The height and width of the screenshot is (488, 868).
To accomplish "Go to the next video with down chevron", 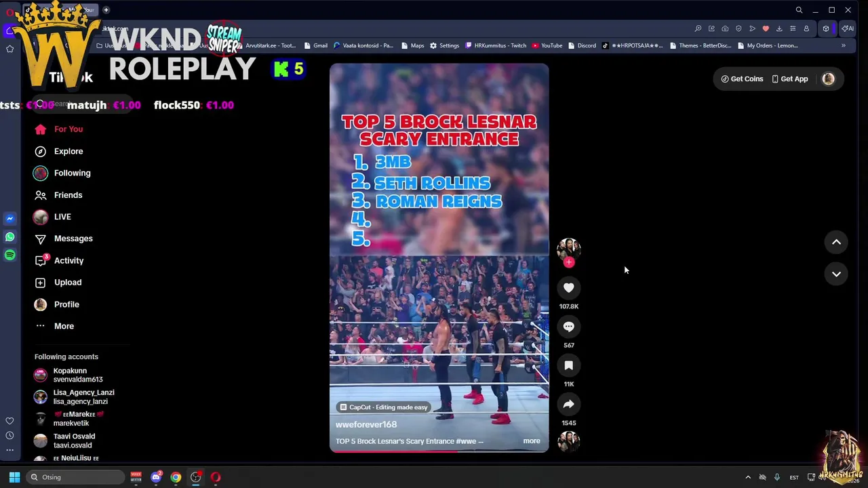I will click(836, 274).
